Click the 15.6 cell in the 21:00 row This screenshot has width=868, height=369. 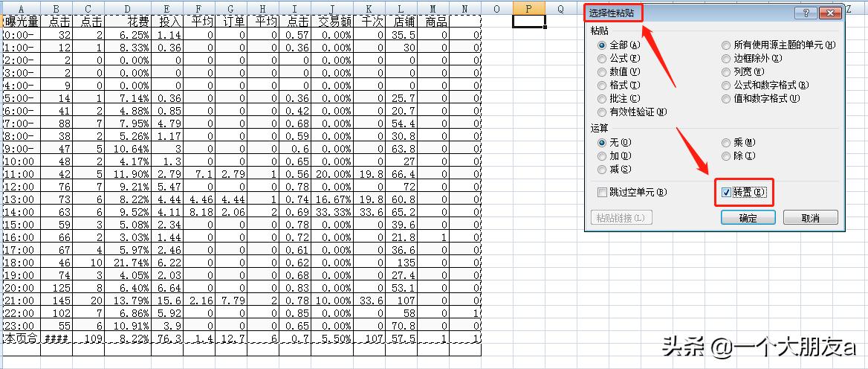point(167,301)
